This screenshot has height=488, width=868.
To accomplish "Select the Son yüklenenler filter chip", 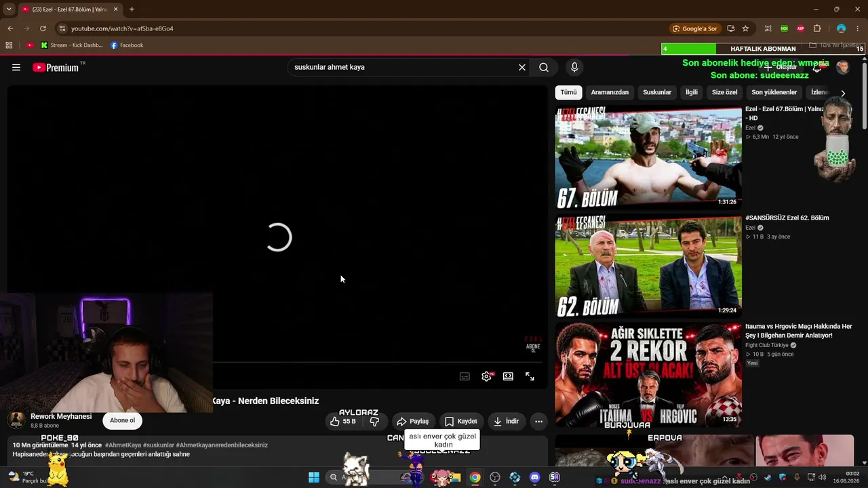I will point(774,92).
